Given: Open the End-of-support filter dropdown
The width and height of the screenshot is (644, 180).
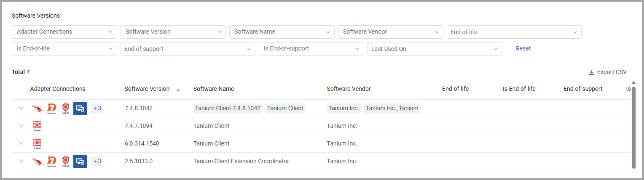Looking at the screenshot, I should point(188,49).
